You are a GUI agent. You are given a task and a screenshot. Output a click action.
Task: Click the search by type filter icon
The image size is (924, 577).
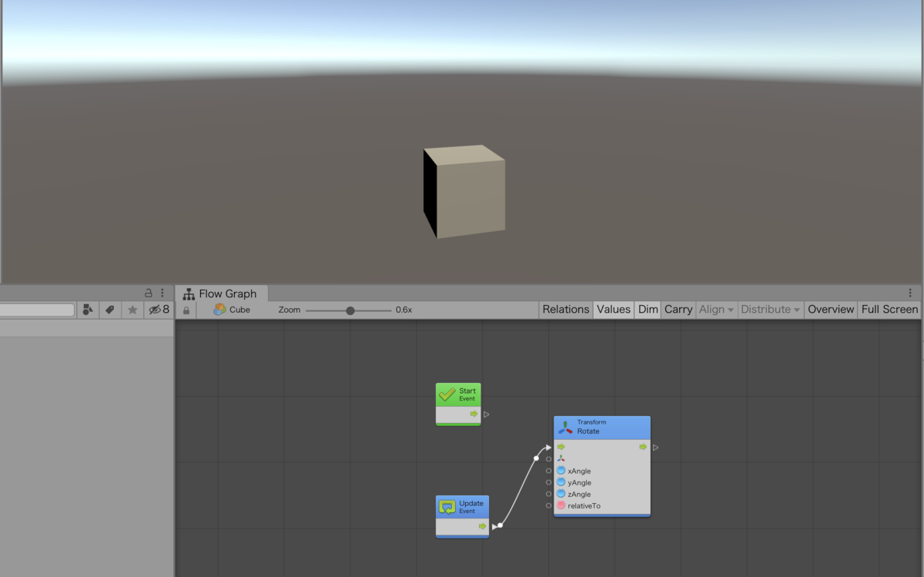click(x=88, y=309)
